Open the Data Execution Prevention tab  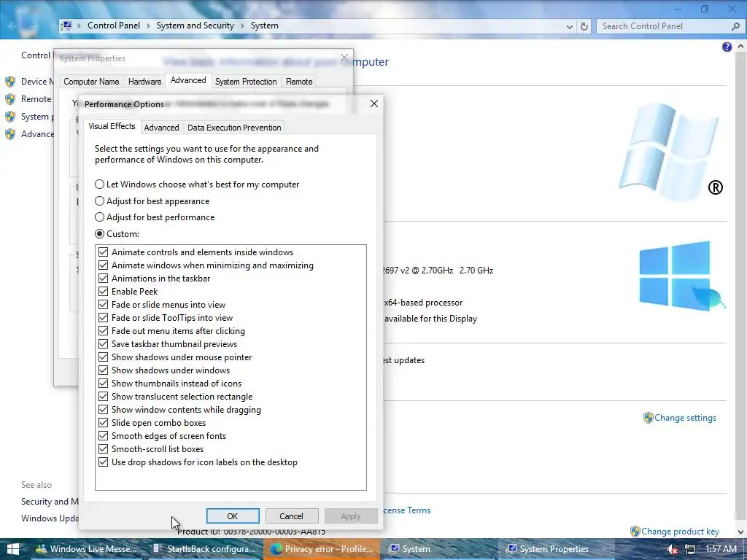[234, 128]
